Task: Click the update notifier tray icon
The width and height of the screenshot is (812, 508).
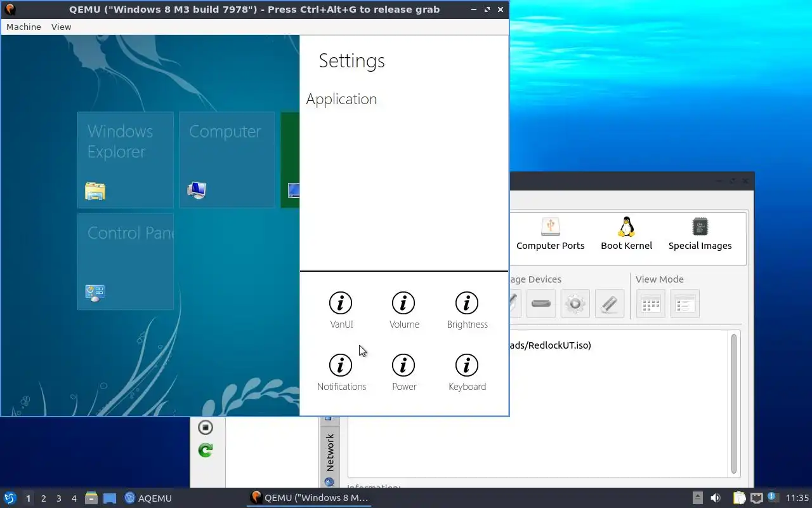Action: [773, 497]
